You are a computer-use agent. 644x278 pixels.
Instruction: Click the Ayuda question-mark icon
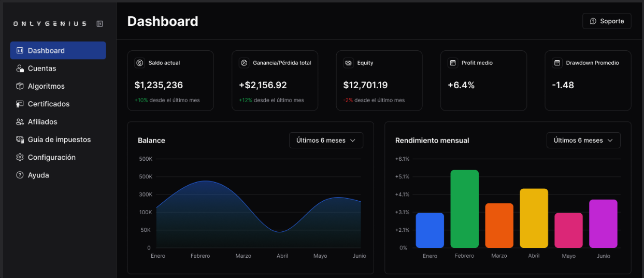click(x=20, y=175)
